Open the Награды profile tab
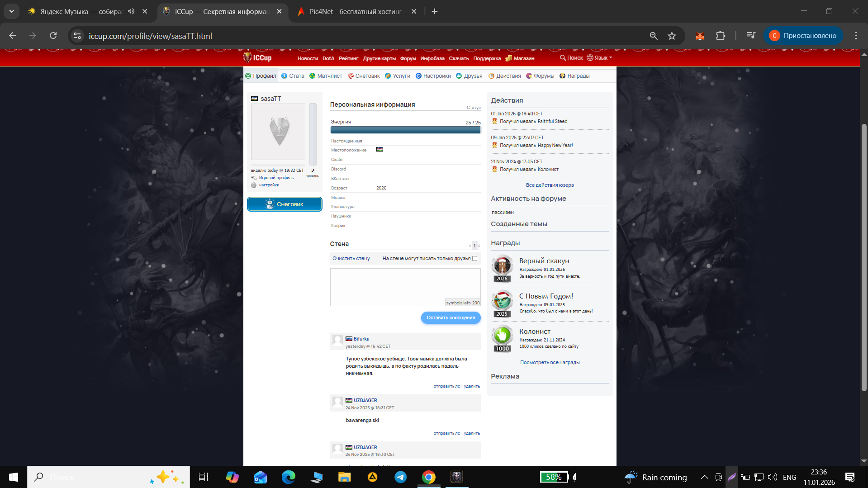The width and height of the screenshot is (868, 488). (574, 76)
